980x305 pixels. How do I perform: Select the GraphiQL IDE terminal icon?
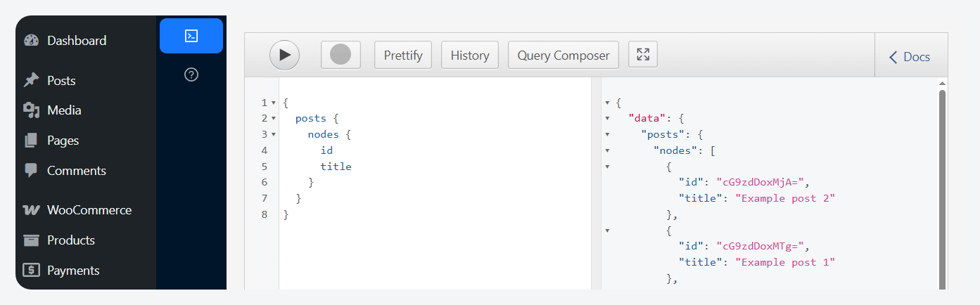coord(191,36)
